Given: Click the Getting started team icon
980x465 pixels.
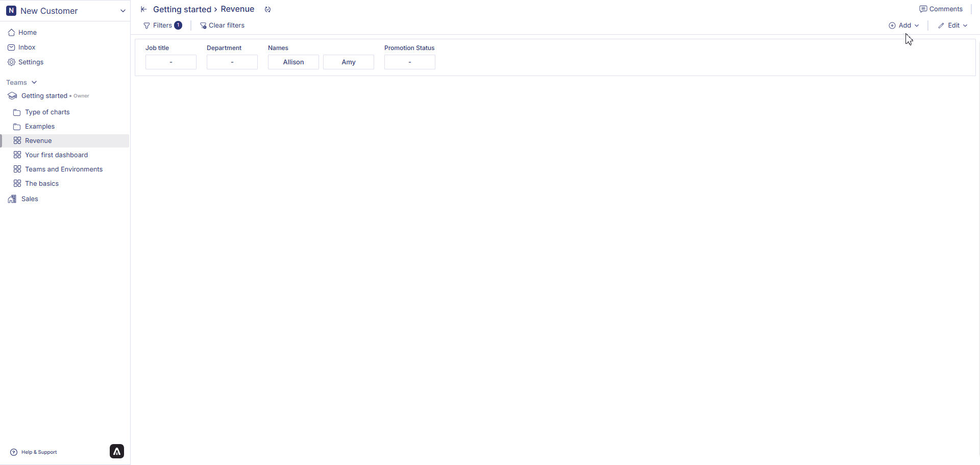Looking at the screenshot, I should click(x=12, y=95).
